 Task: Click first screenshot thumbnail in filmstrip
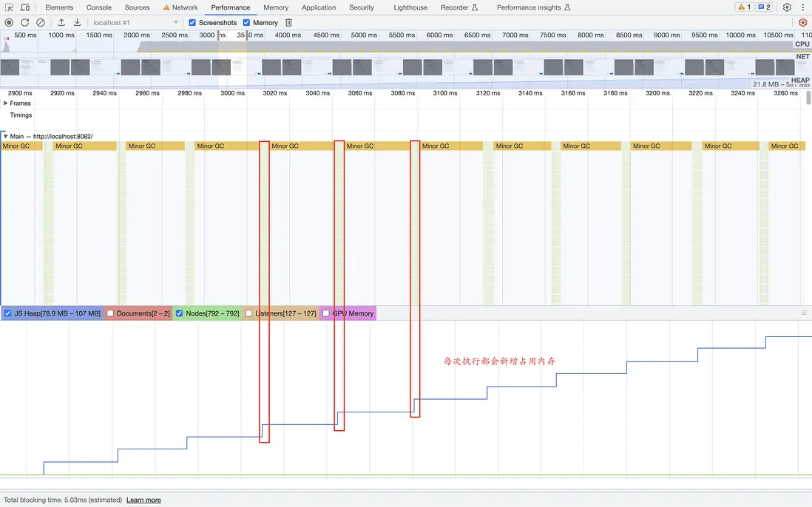(10, 67)
